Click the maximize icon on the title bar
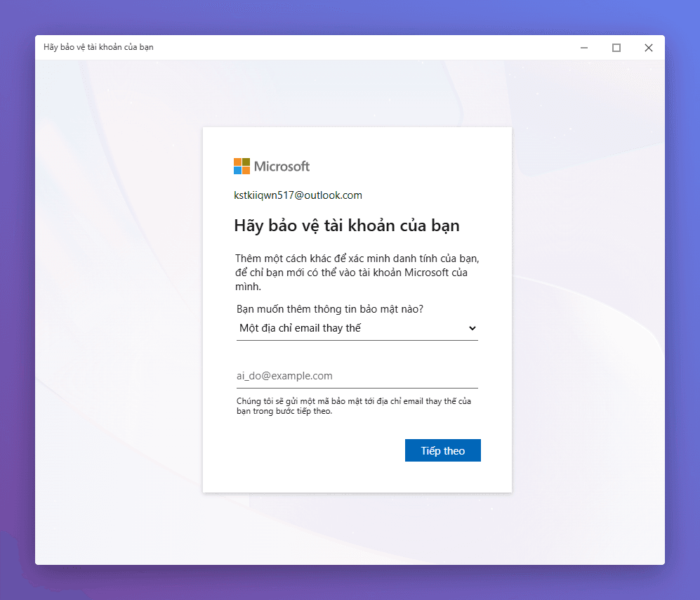Viewport: 700px width, 600px height. tap(616, 48)
